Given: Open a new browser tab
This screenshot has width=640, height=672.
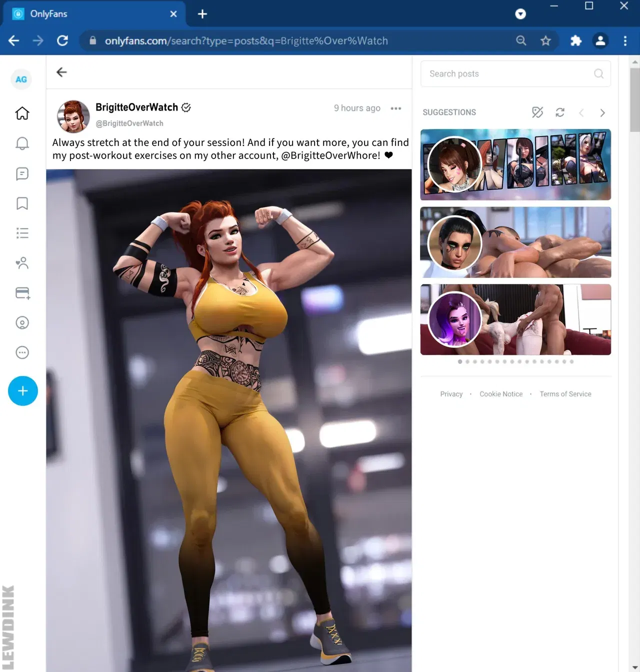Looking at the screenshot, I should [202, 14].
